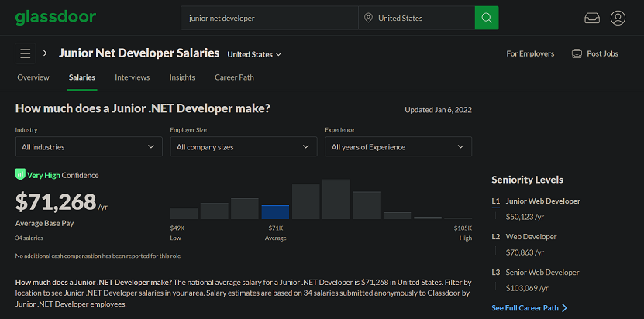Open the See Full Career Path link
Viewport: 644px width, 319px height.
point(529,308)
